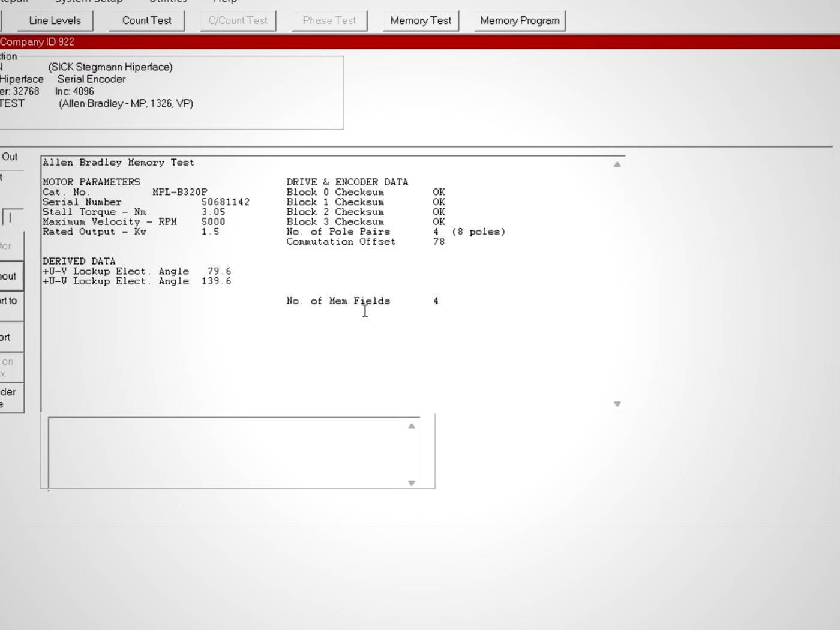Click the "DERIVED DATA" heading

tap(79, 262)
